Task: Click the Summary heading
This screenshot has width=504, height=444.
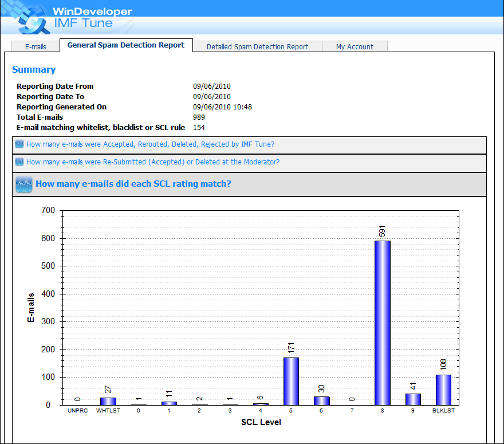Action: tap(34, 69)
